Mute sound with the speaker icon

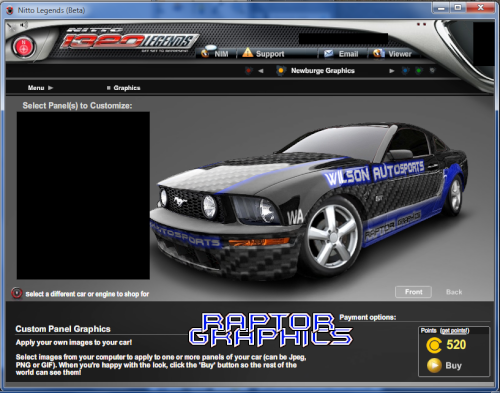click(x=23, y=25)
